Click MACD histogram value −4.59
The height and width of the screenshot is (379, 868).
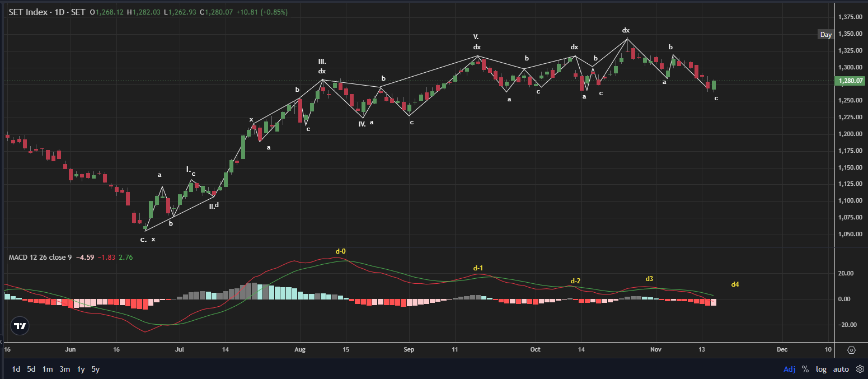[x=85, y=258]
